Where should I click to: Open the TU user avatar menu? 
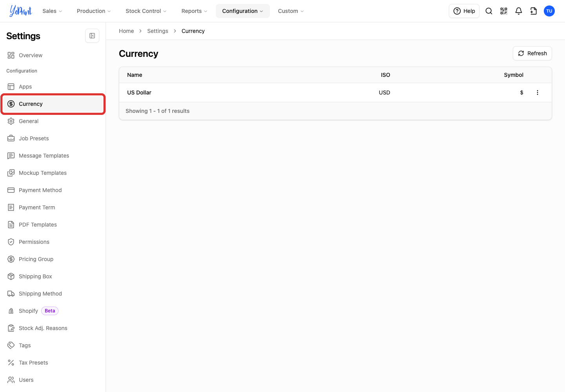pos(549,11)
